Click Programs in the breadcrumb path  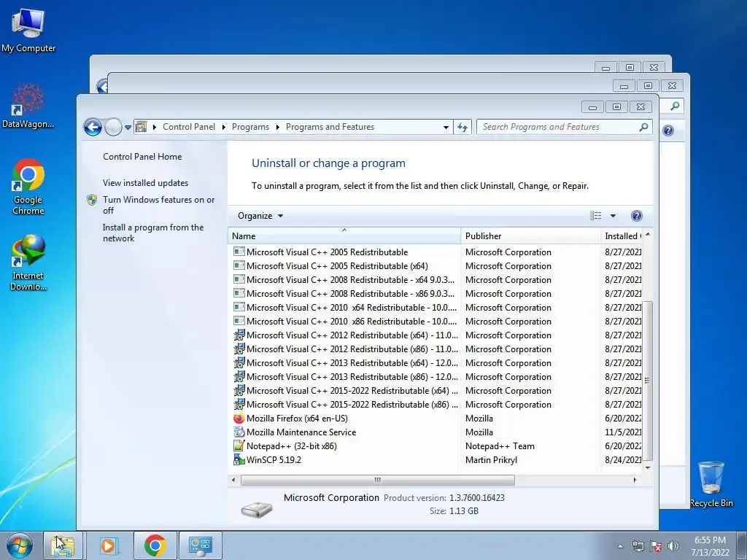pos(250,127)
